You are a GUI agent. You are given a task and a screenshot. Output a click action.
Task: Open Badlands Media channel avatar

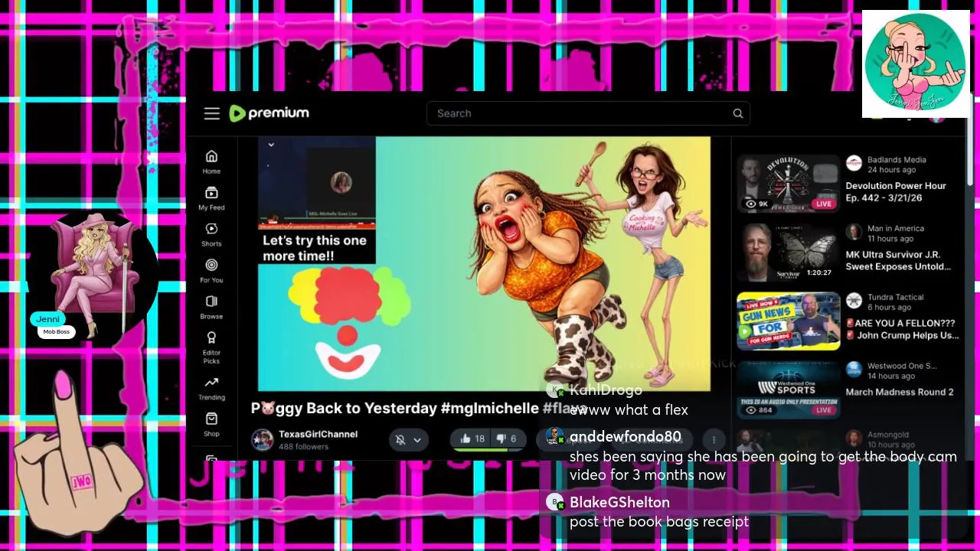[854, 163]
